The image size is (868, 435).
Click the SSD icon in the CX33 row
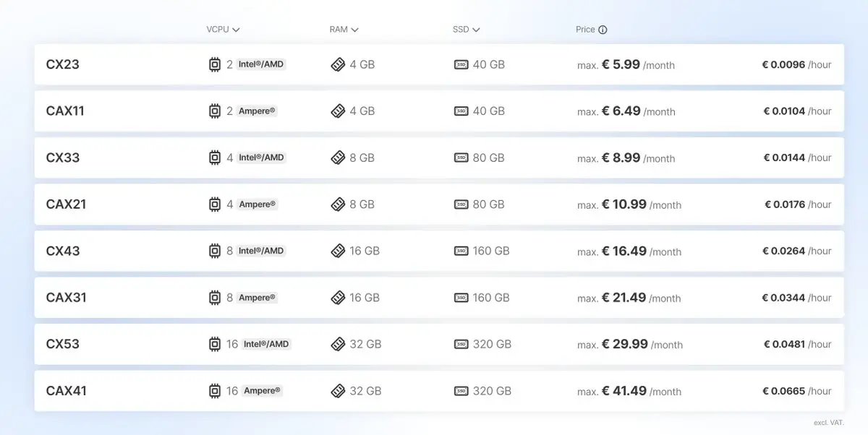click(x=461, y=158)
